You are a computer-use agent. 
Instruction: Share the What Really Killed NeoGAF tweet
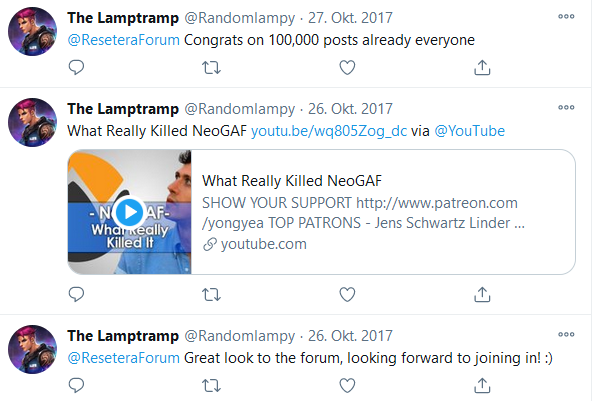[x=482, y=295]
